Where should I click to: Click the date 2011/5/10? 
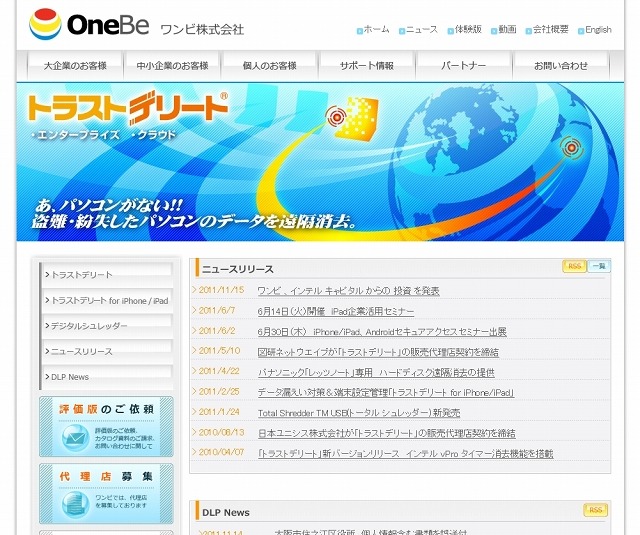(219, 351)
